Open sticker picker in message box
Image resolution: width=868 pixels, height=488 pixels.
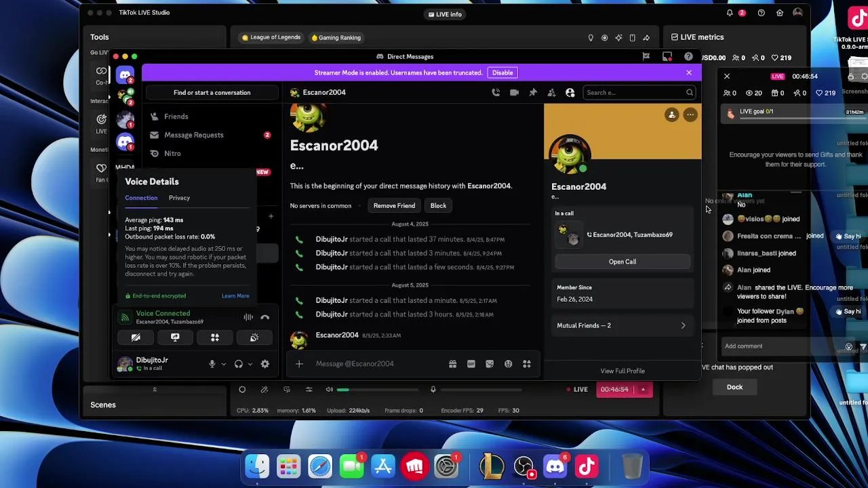[x=490, y=364]
